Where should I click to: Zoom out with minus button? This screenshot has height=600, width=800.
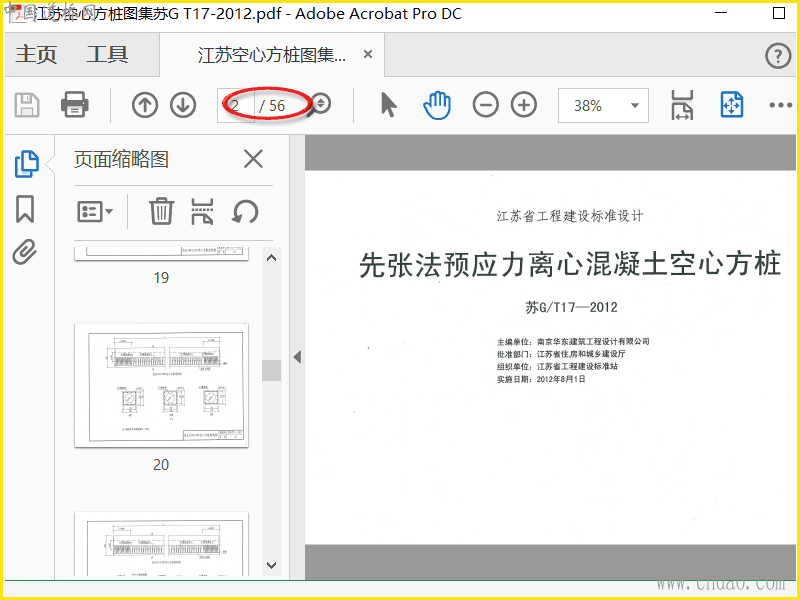click(485, 105)
